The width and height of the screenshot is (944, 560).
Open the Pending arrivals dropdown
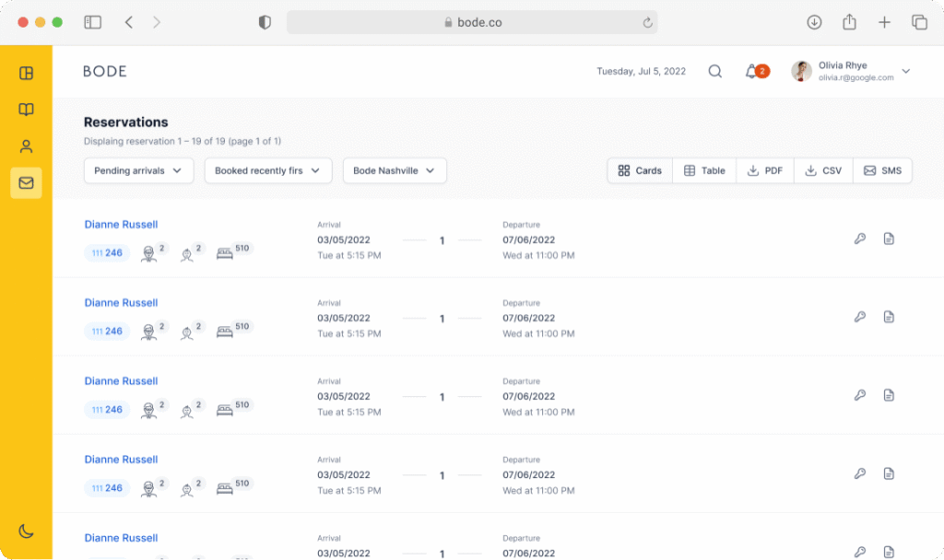[x=138, y=170]
